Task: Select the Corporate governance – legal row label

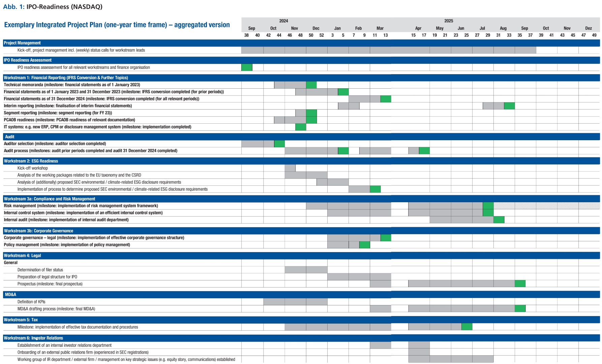Action: [x=94, y=238]
